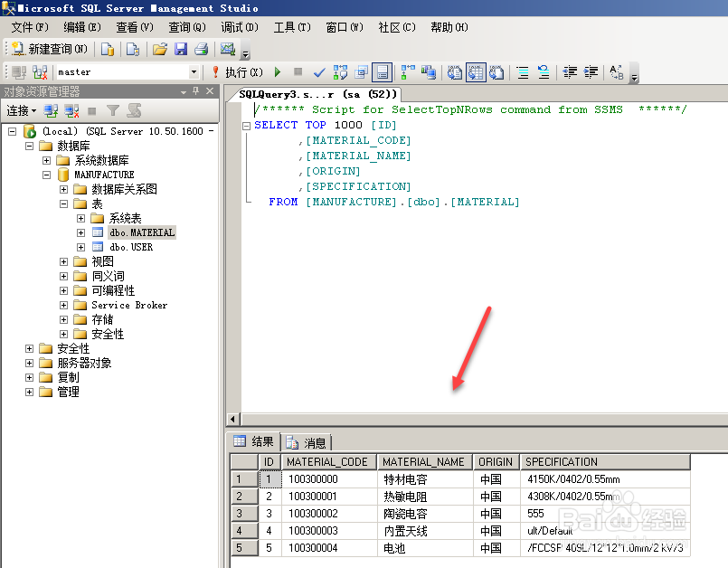728x568 pixels.
Task: Collapse the (local) server node
Action: point(13,131)
